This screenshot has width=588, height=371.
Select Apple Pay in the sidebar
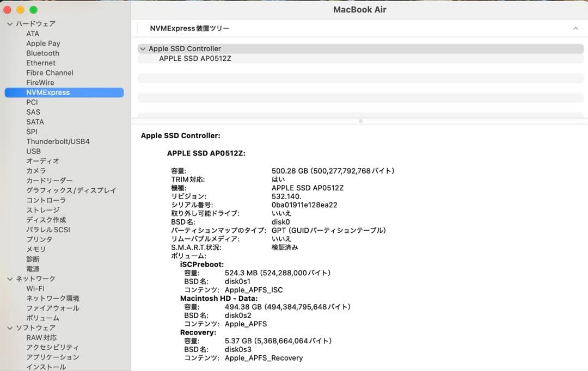(43, 43)
